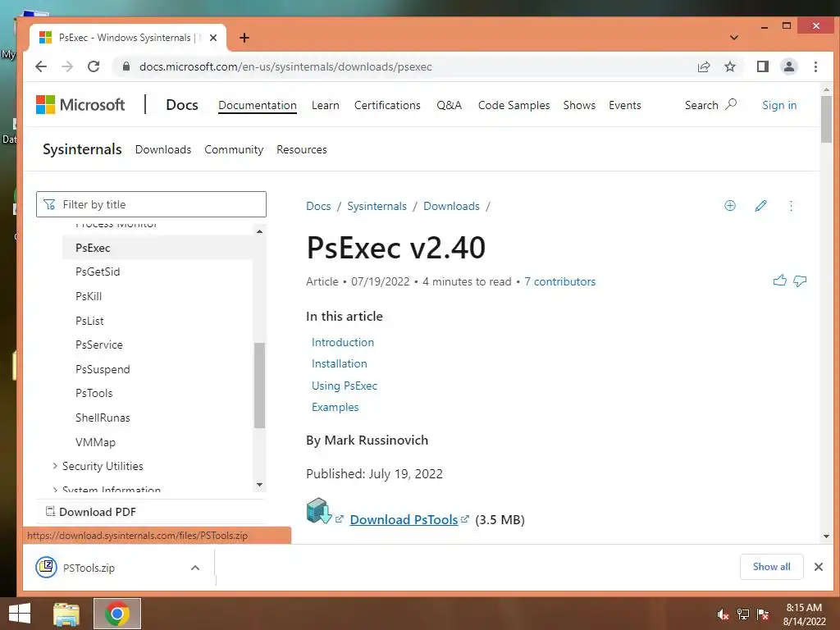Open the Chrome profile avatar
Image resolution: width=840 pixels, height=630 pixels.
788,66
